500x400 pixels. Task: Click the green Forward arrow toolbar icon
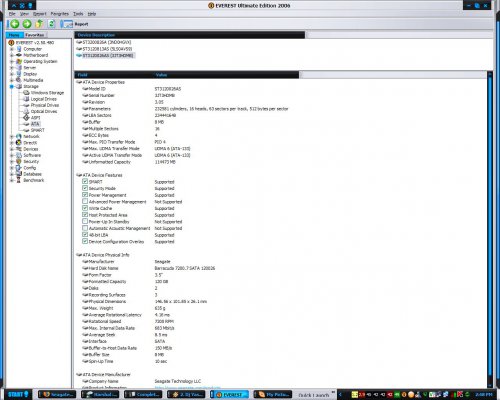point(27,24)
